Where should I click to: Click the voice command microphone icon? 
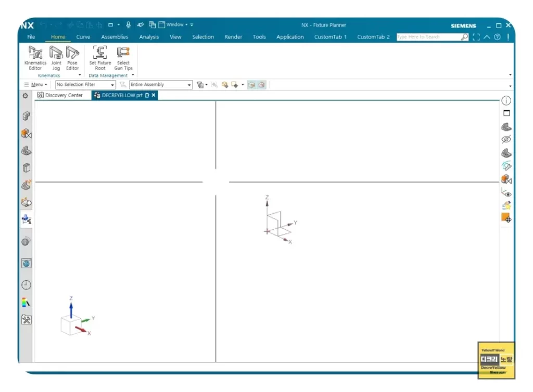point(128,25)
